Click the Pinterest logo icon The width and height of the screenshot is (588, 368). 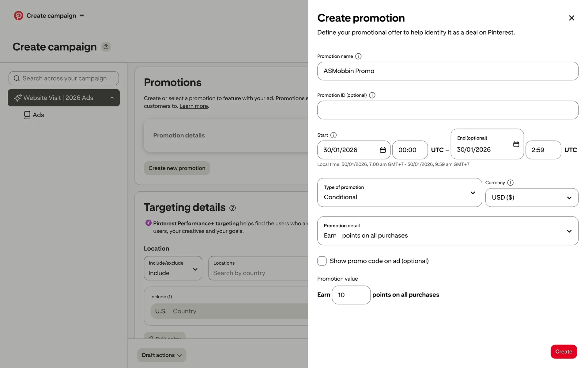(x=18, y=16)
